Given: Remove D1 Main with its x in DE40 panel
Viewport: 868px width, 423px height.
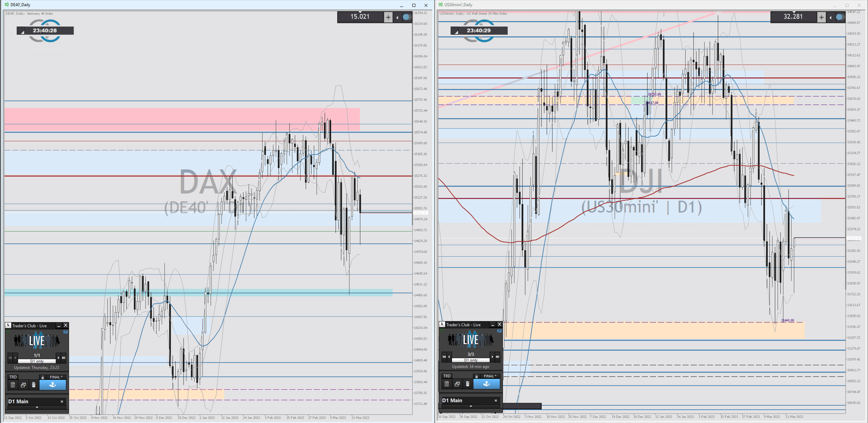Looking at the screenshot, I should (62, 401).
